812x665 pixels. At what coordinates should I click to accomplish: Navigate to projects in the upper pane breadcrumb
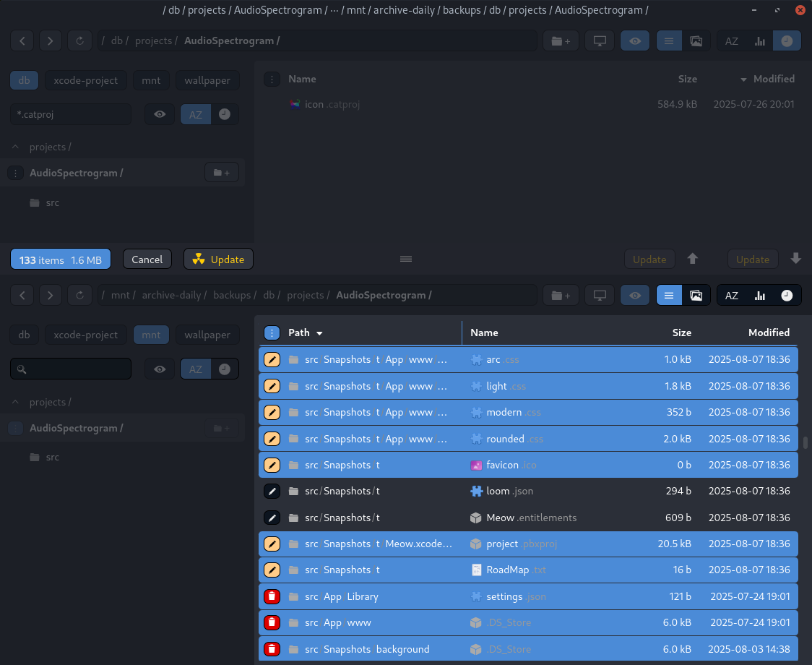[x=155, y=41]
